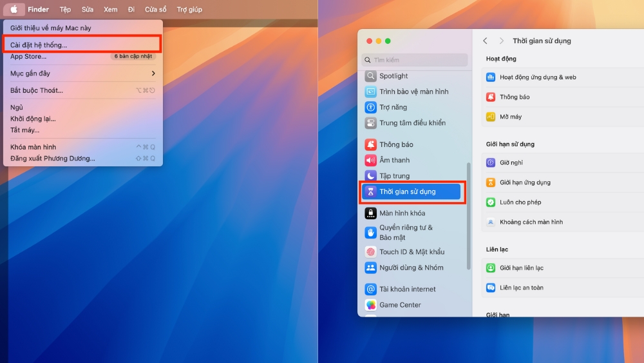Click the Tìm kiếm search field

pos(414,59)
